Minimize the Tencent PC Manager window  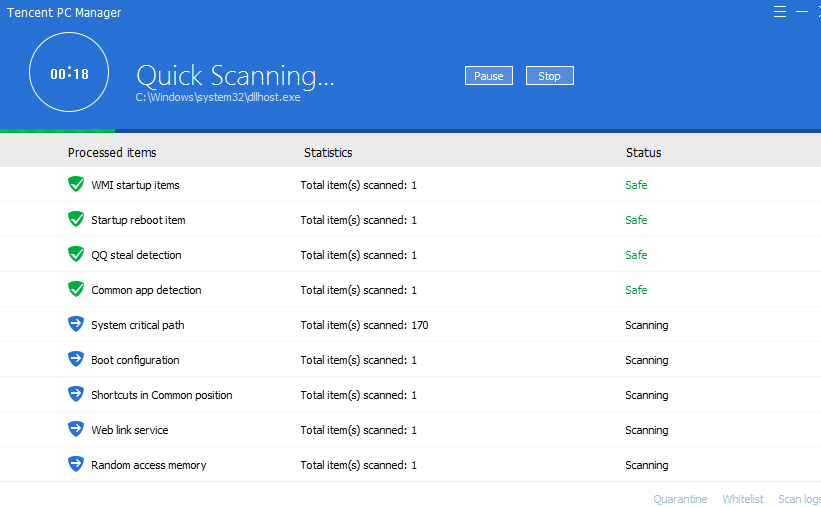802,12
